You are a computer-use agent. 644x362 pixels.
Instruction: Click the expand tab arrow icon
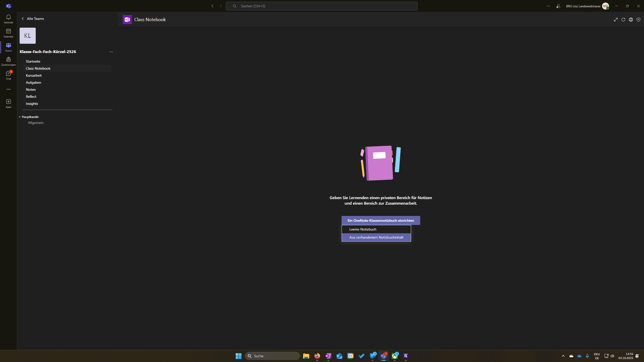click(616, 20)
